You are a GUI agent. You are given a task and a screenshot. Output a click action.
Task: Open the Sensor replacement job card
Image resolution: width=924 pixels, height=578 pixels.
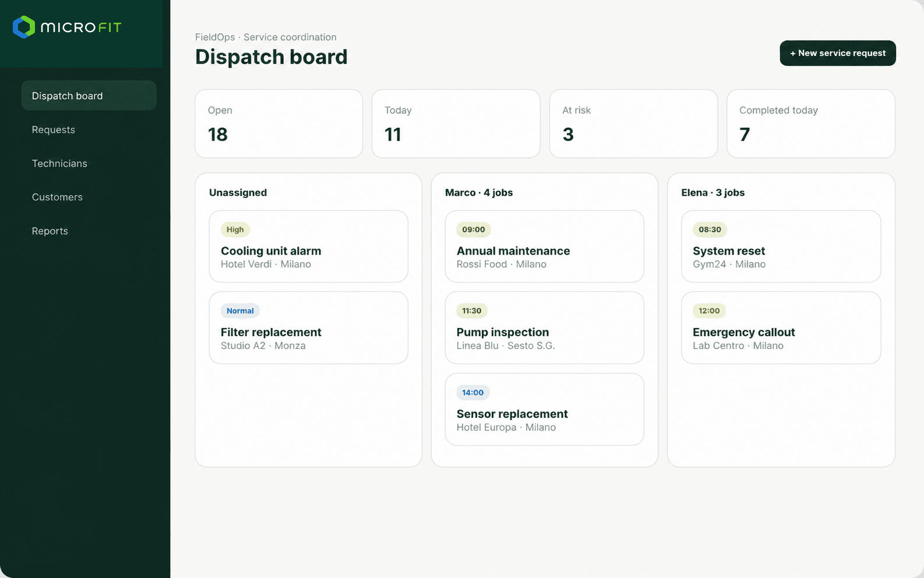coord(544,410)
